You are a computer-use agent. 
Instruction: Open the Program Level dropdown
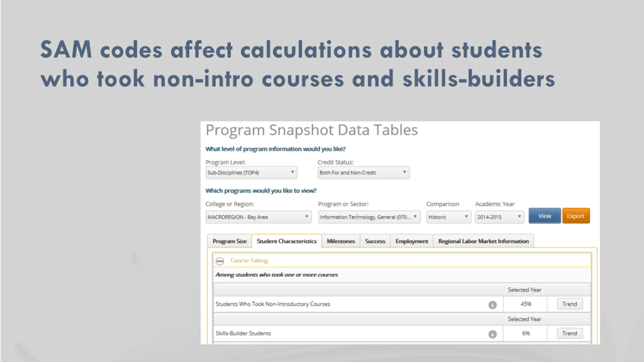coord(251,173)
